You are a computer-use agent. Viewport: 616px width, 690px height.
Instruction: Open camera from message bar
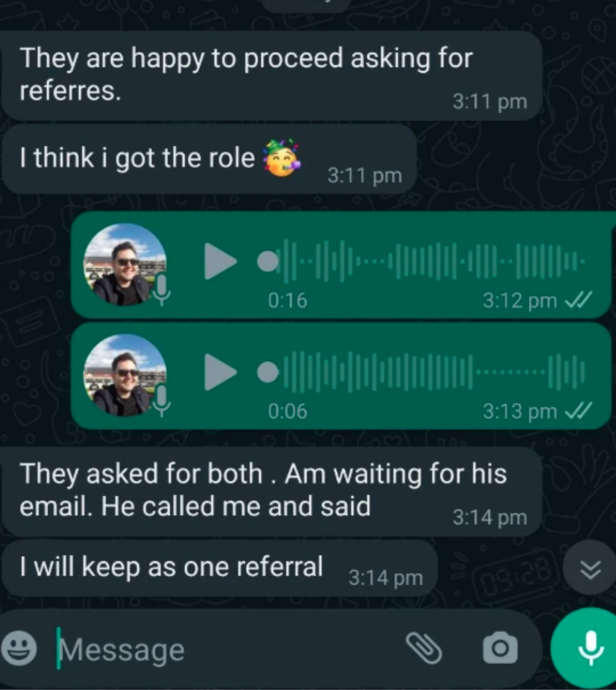pyautogui.click(x=500, y=648)
